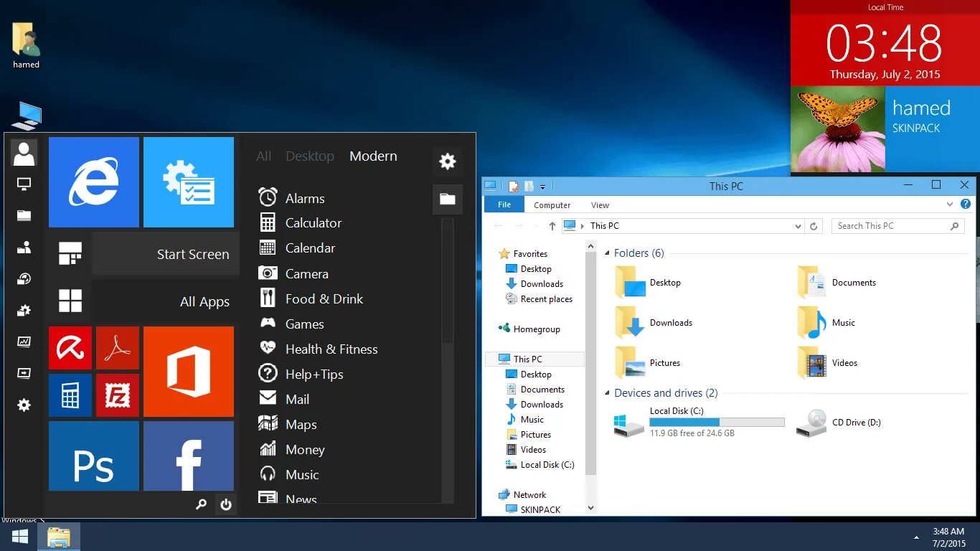This screenshot has width=980, height=551.
Task: Open start menu settings gear at top right
Action: click(x=448, y=161)
